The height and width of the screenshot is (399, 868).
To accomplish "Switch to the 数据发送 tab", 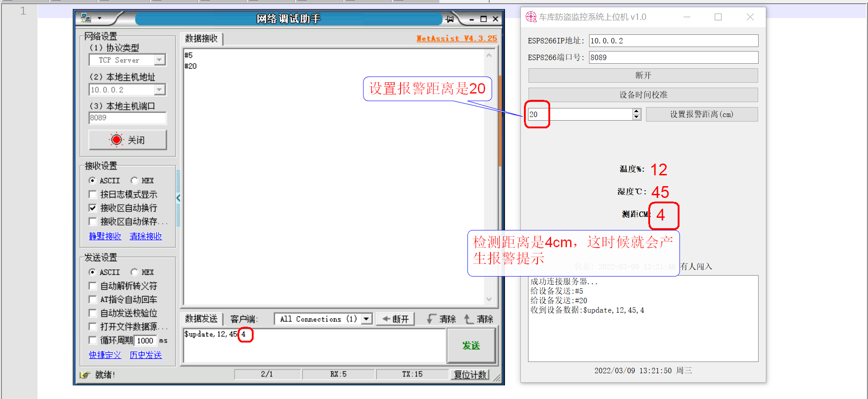I will coord(201,319).
